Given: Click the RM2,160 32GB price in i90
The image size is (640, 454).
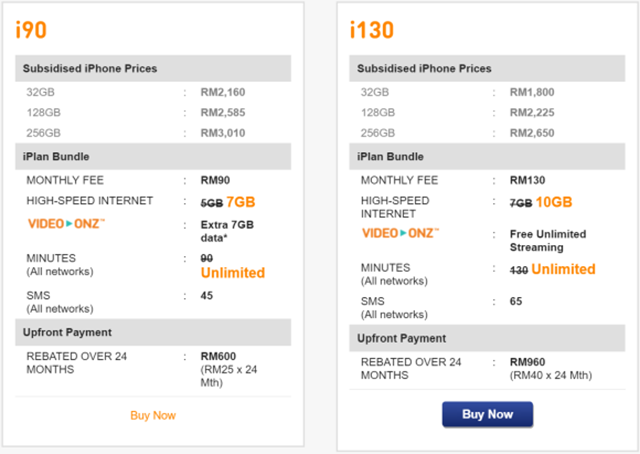Looking at the screenshot, I should click(x=223, y=92).
